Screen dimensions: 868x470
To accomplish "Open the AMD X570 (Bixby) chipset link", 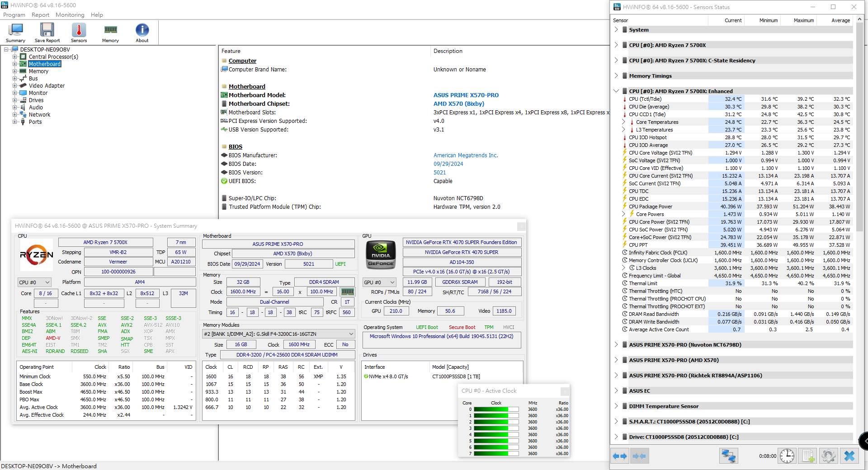I will (459, 104).
